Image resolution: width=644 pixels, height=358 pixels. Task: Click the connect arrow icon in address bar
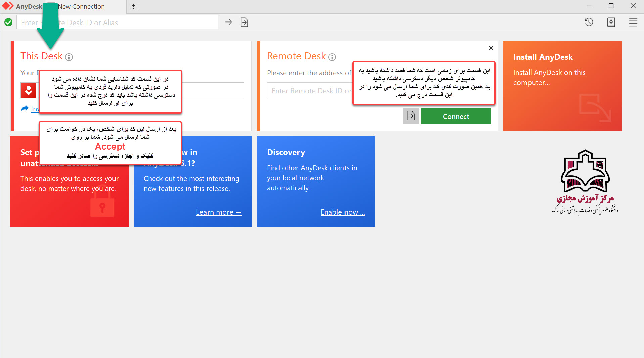228,22
